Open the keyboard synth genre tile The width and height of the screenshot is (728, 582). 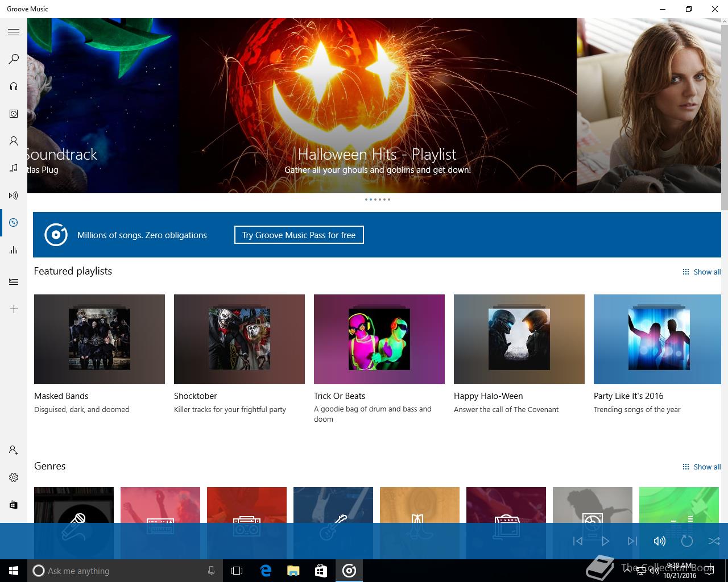[160, 523]
